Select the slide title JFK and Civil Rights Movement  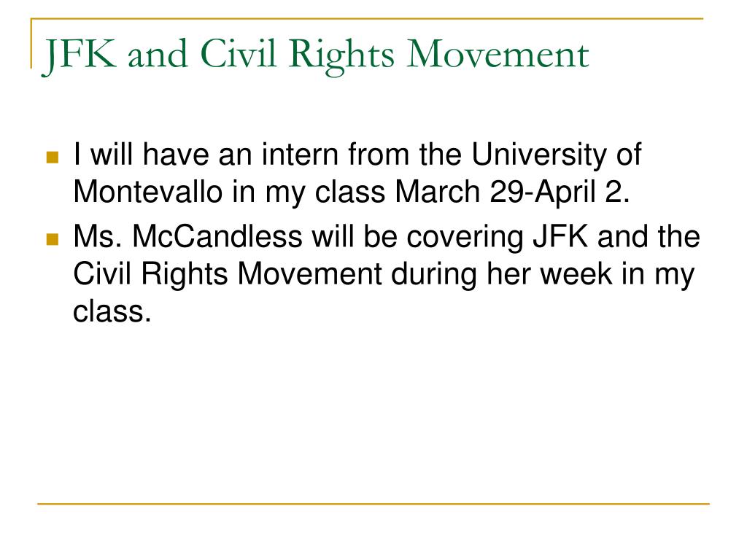coord(316,55)
